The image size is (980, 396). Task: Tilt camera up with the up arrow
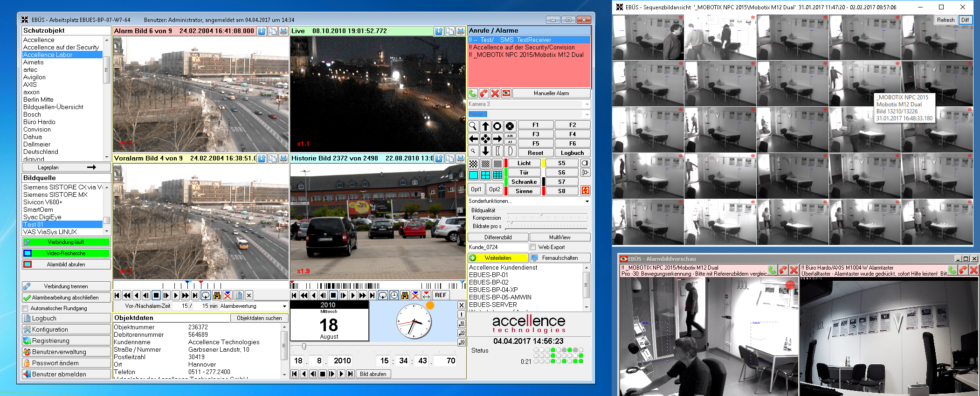pos(485,126)
